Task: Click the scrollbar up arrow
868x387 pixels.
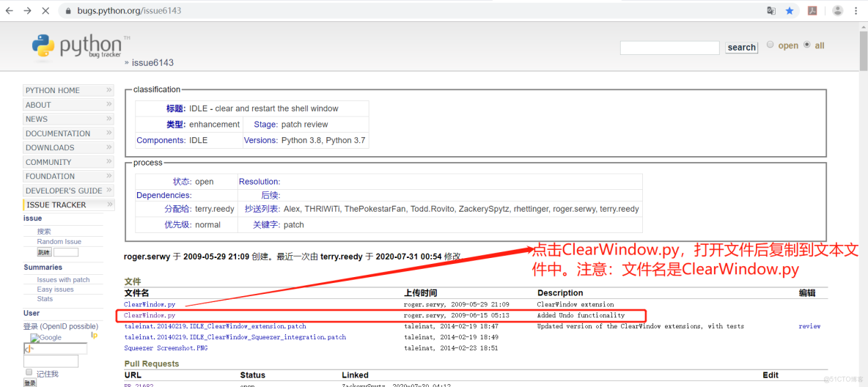Action: (x=864, y=26)
